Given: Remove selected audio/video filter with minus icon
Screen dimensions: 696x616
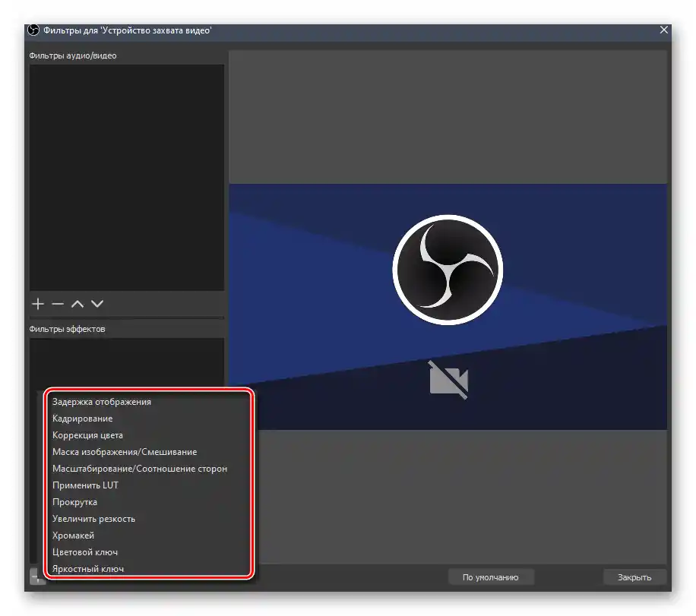Looking at the screenshot, I should tap(58, 304).
